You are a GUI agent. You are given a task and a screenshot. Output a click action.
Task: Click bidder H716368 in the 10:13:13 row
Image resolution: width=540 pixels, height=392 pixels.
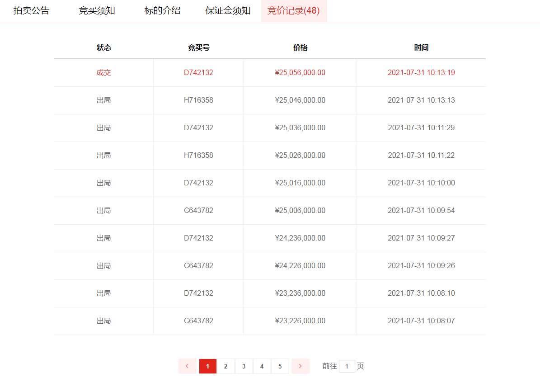(x=198, y=100)
